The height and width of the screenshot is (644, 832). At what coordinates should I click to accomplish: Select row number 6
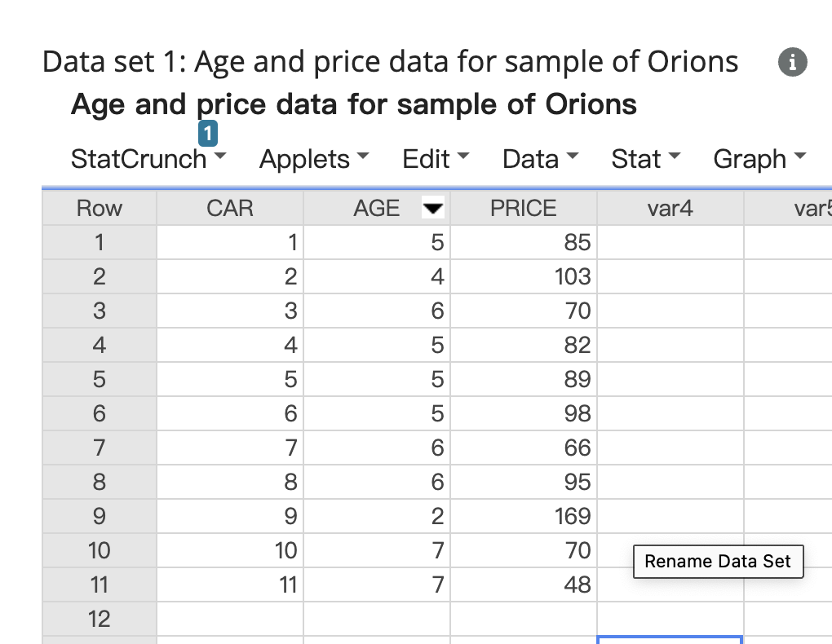tap(100, 413)
